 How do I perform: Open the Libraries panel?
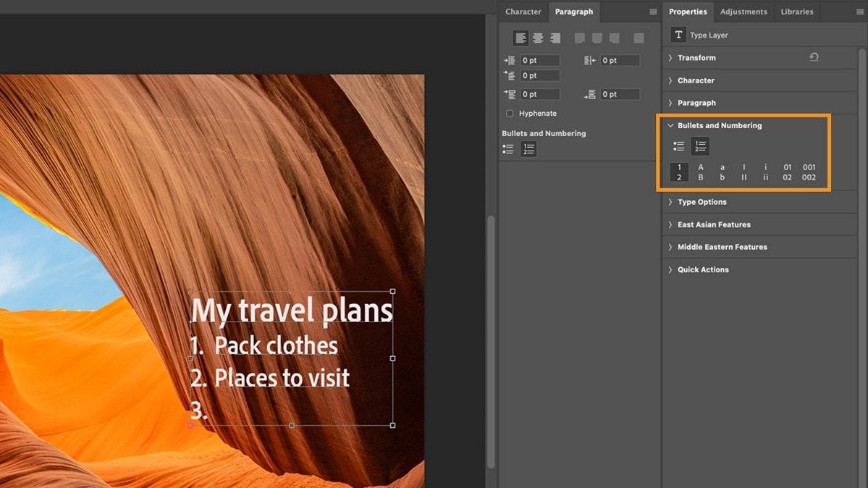796,12
